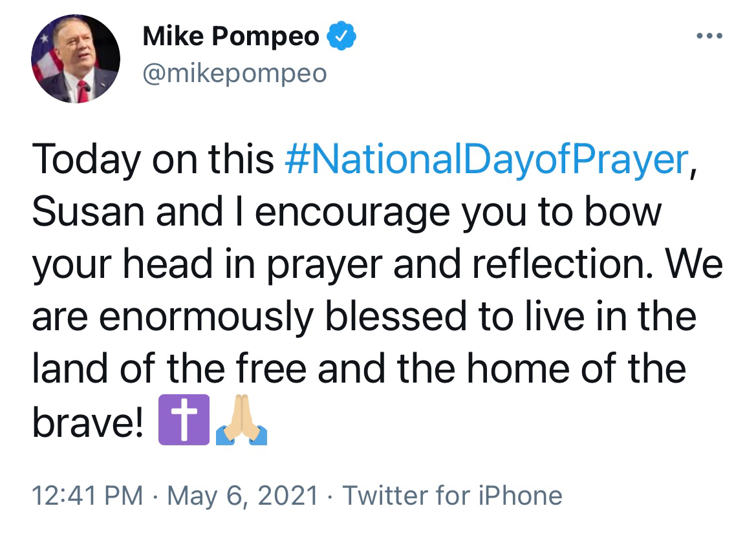
Task: Open the Twitter for iPhone source label
Action: [452, 496]
